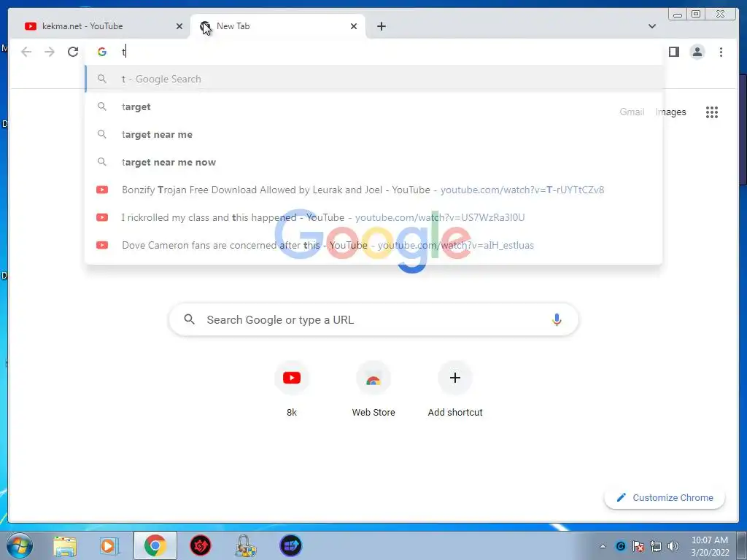Click the Google icon in the address bar
The width and height of the screenshot is (747, 560).
(x=102, y=52)
